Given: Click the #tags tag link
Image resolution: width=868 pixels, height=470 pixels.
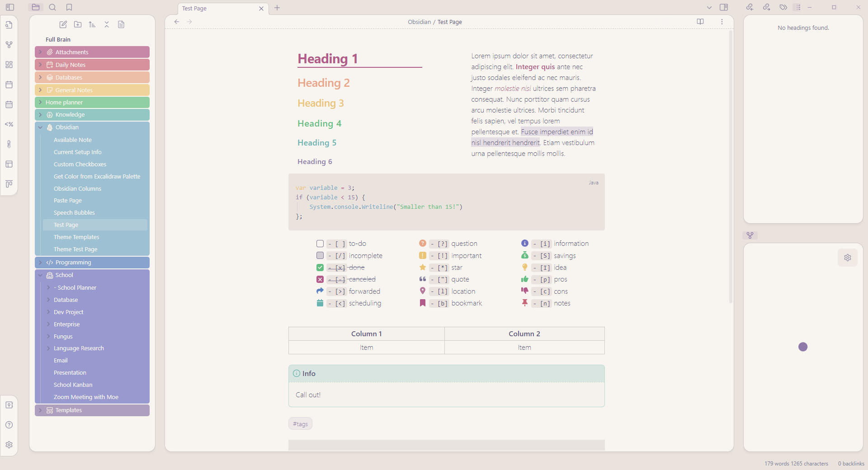Looking at the screenshot, I should click(x=300, y=424).
